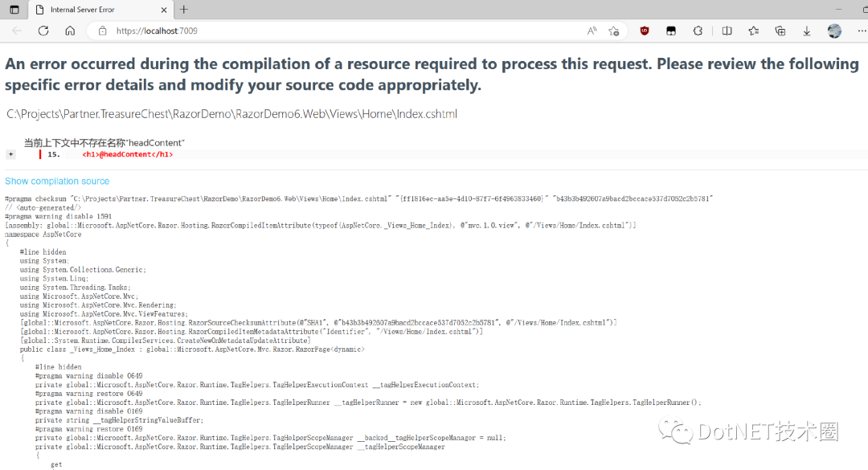Click the Show compilation source link
Image resolution: width=868 pixels, height=470 pixels.
coord(57,181)
